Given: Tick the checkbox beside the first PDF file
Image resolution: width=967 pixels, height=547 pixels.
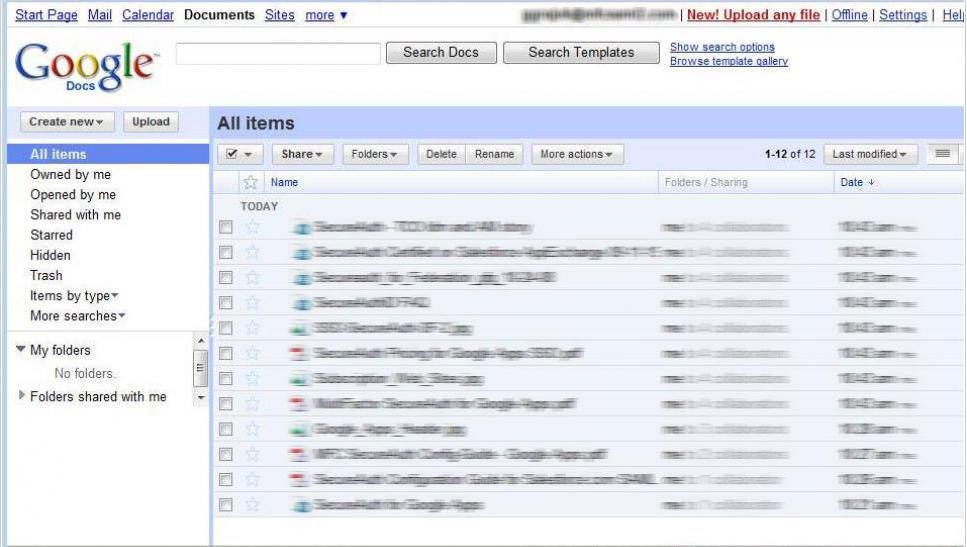Looking at the screenshot, I should (226, 353).
